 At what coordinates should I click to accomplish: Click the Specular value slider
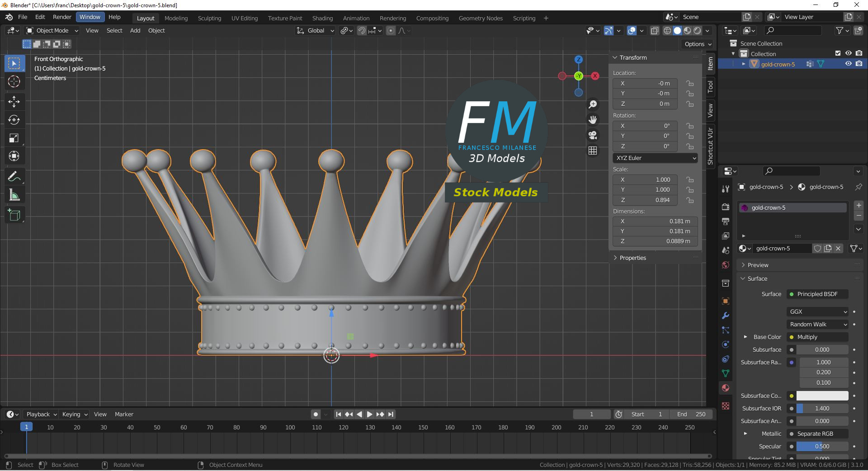[822, 447]
